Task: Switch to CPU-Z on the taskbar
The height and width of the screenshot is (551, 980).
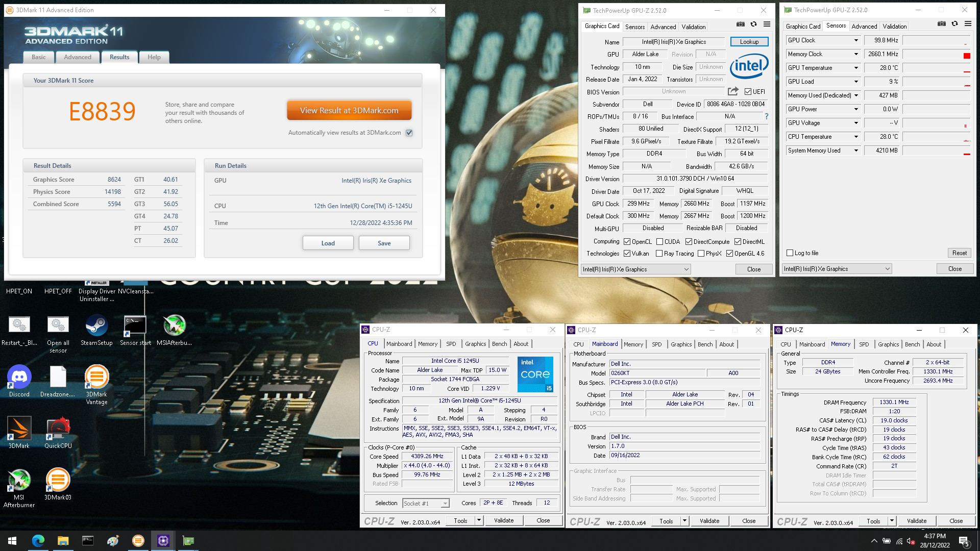Action: point(163,541)
